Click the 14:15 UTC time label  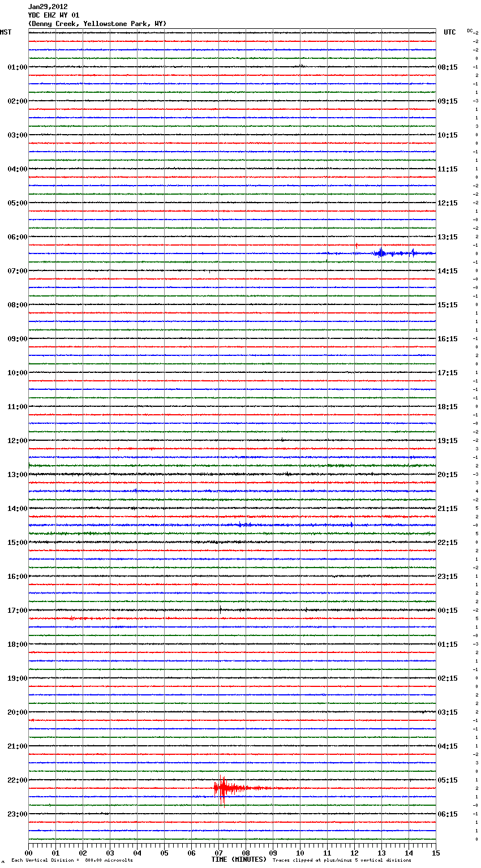[x=448, y=271]
